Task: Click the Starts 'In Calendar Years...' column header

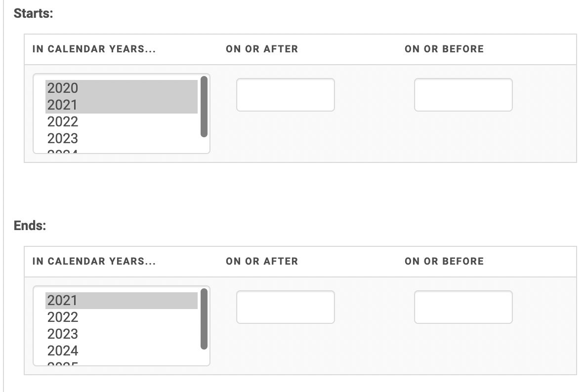Action: (94, 49)
